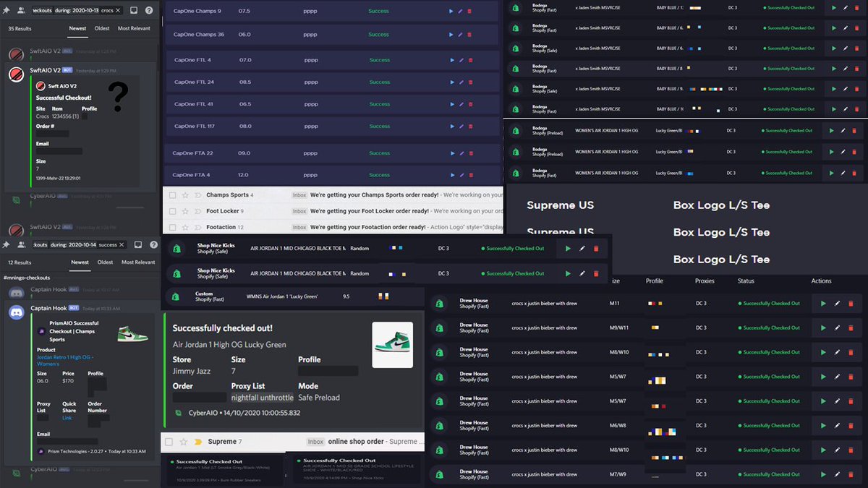
Task: Edit the Drew House M9/W11 task
Action: pos(837,328)
